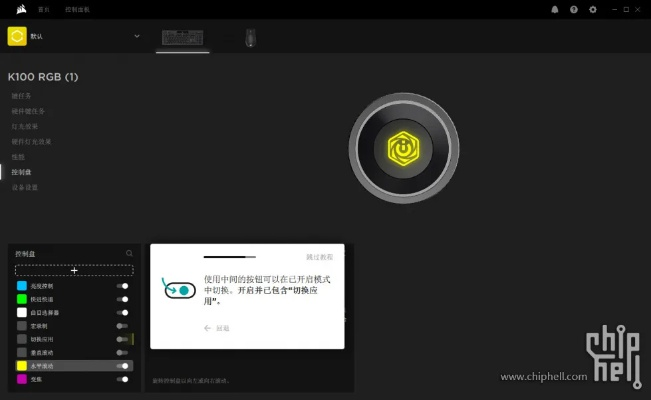
Task: Disable the 变焦 switch
Action: pos(122,379)
